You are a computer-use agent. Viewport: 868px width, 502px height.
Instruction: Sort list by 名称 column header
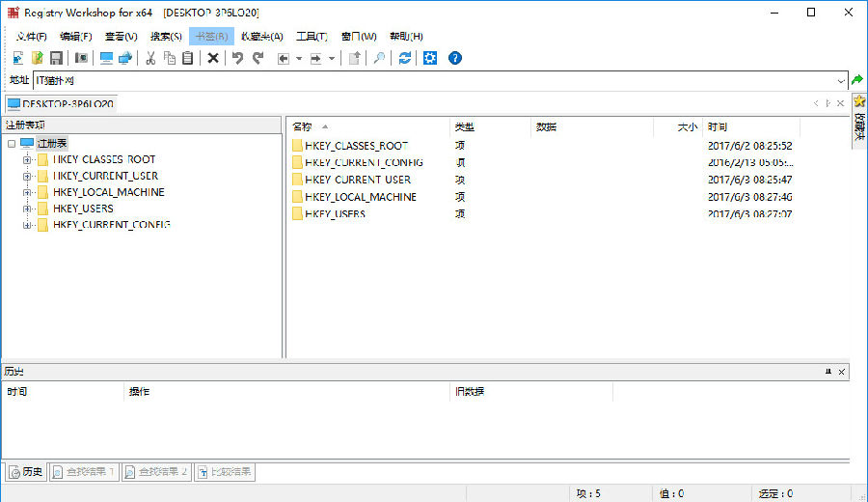click(367, 126)
